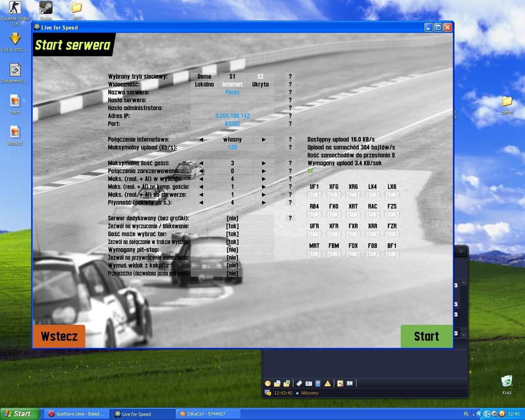Toggle the UF1 car [tak] option
Screen dimensions: 525x420
(x=314, y=195)
